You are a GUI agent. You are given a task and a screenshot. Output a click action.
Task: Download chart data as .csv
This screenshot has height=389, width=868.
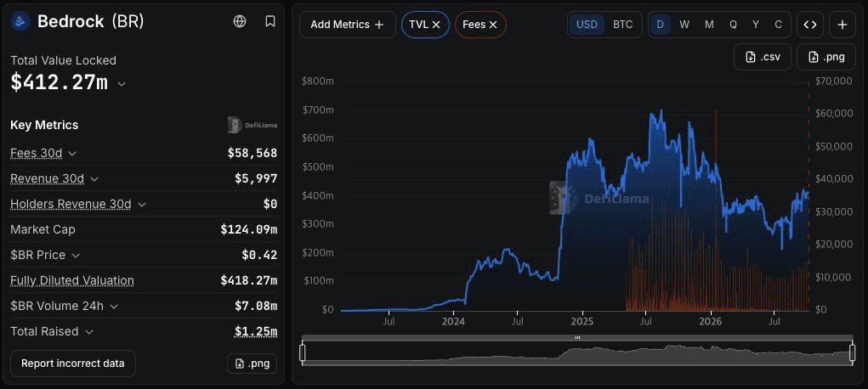(763, 57)
